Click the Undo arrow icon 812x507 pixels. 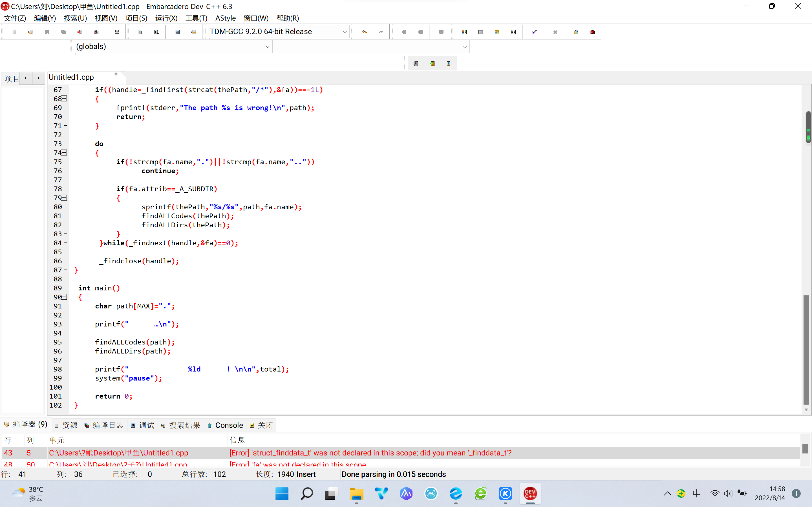pos(364,32)
